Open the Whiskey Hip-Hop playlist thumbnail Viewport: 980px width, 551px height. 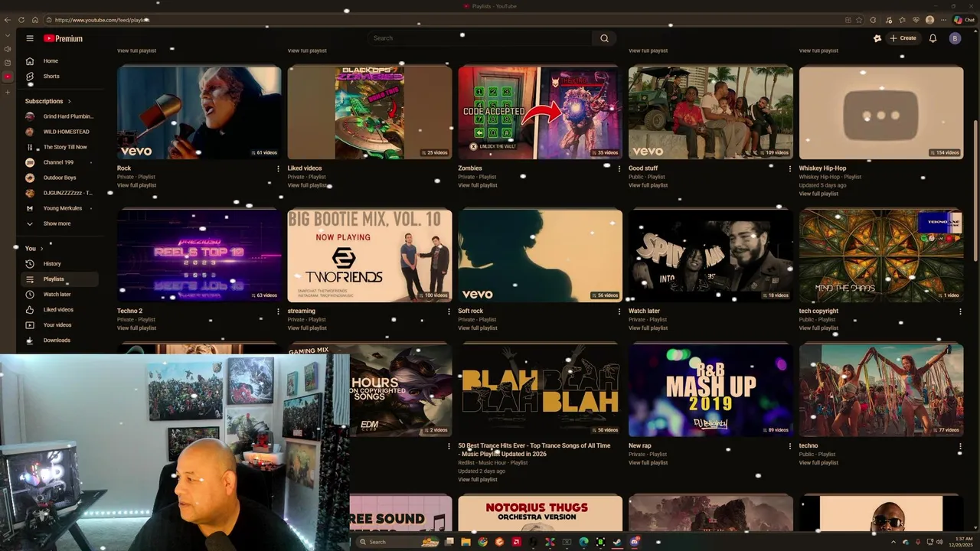coord(881,112)
